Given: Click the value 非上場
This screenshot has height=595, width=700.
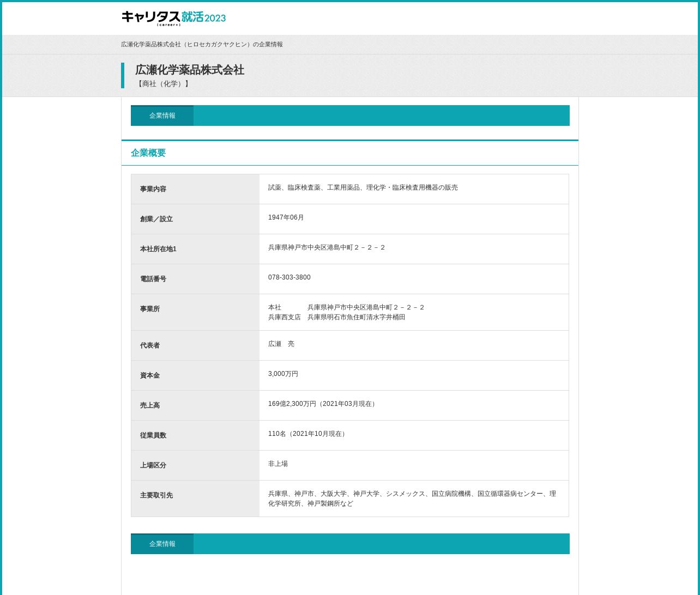Looking at the screenshot, I should point(278,464).
